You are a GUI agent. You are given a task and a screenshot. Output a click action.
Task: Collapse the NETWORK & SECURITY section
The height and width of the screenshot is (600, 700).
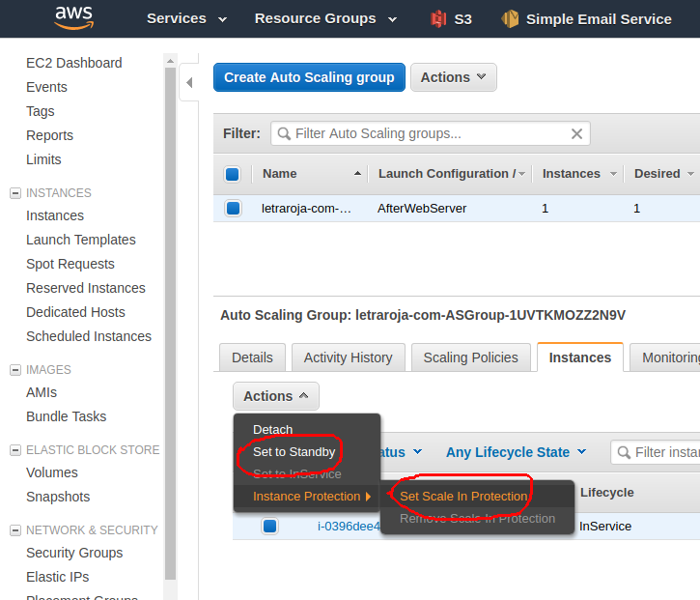tap(15, 530)
